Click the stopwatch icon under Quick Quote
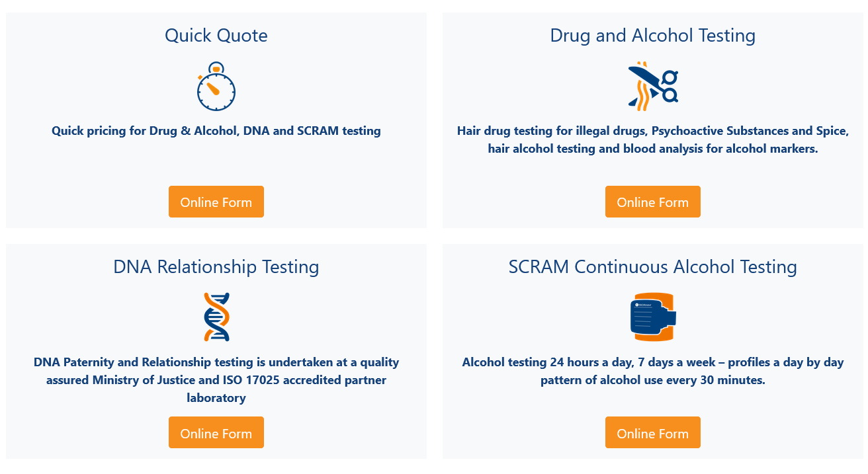The height and width of the screenshot is (474, 868). [216, 87]
